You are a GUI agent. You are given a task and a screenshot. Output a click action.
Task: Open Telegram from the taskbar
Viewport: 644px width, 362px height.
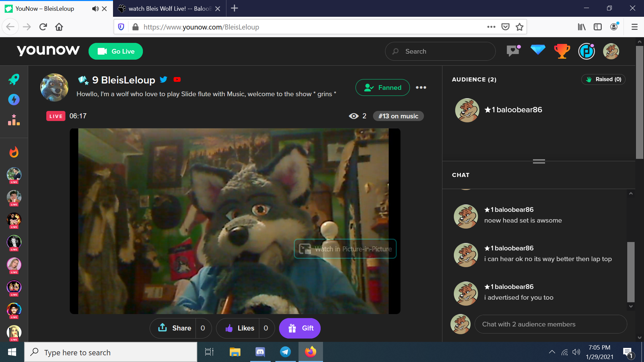pos(285,352)
